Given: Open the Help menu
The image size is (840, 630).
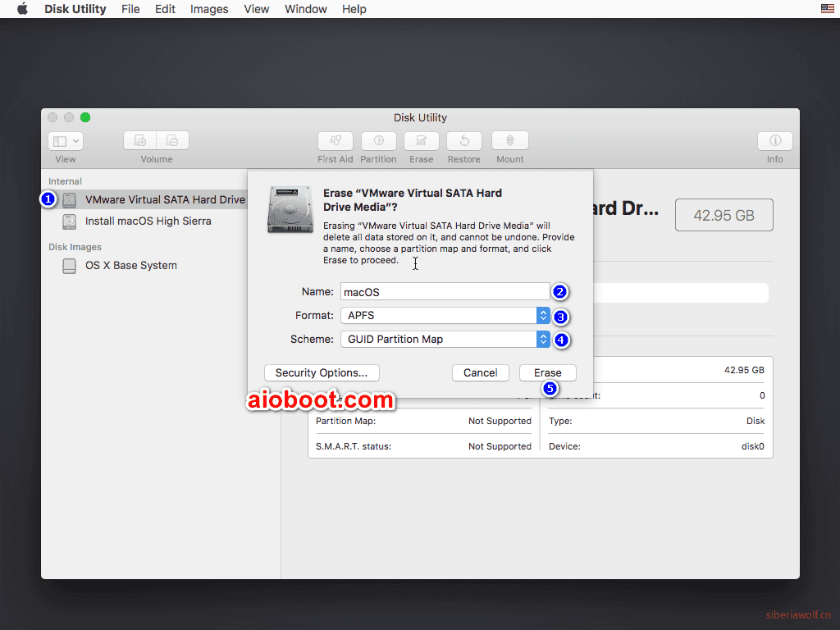Looking at the screenshot, I should [354, 9].
